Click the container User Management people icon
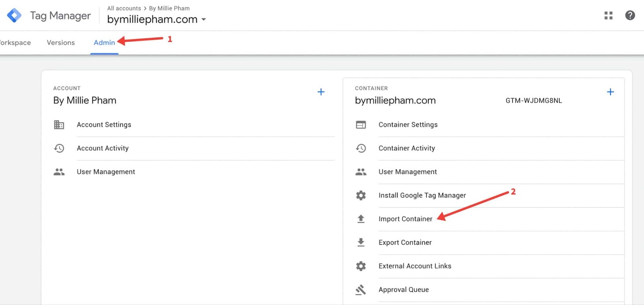 pyautogui.click(x=361, y=172)
